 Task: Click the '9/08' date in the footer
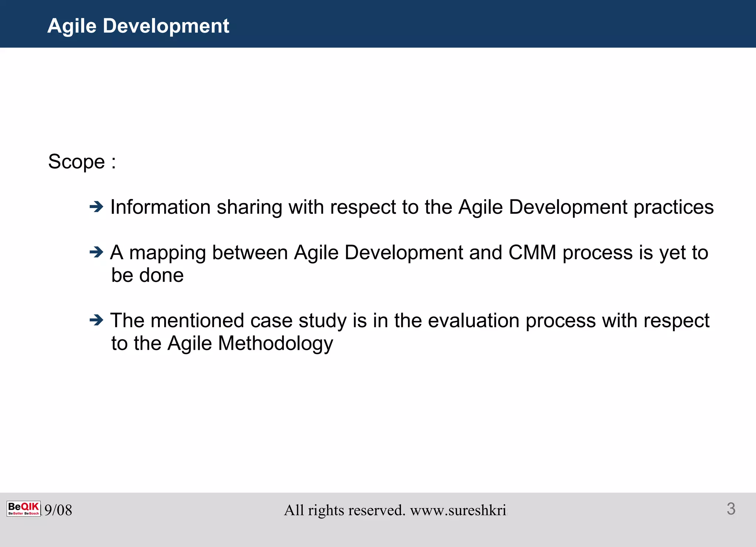coord(58,510)
